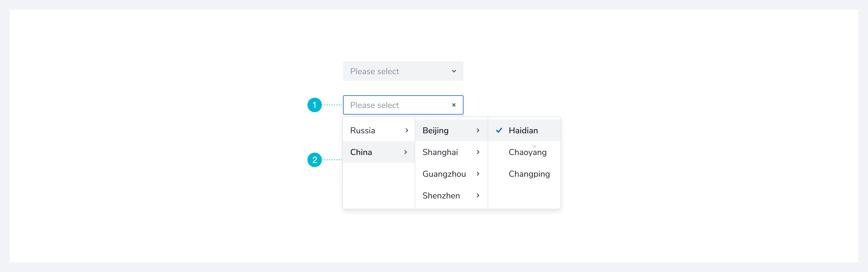Click annotation badge number 1

[x=314, y=105]
